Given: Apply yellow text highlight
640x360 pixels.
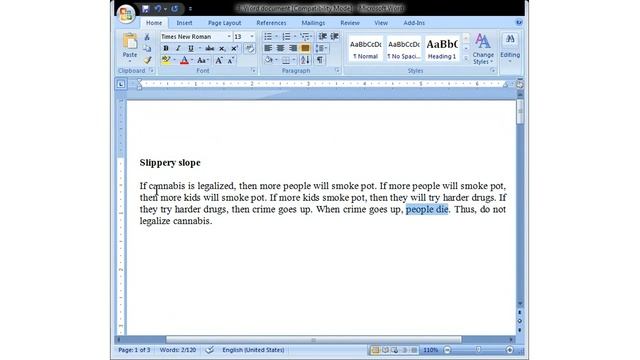Looking at the screenshot, I should point(166,60).
